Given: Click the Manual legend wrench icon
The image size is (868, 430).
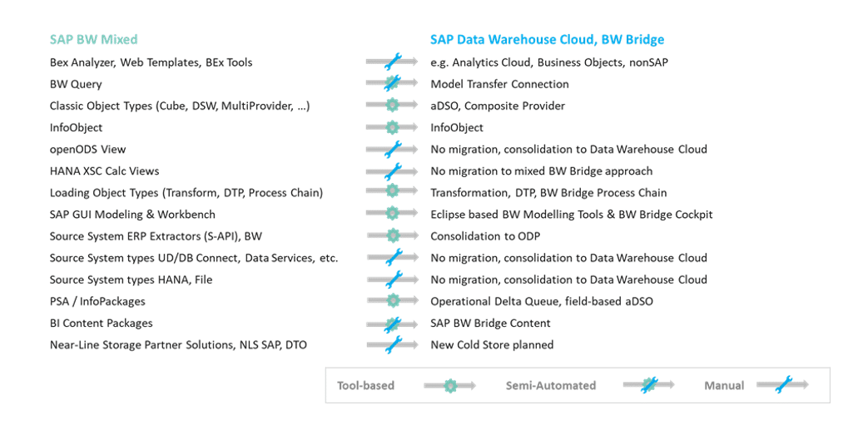Looking at the screenshot, I should (782, 384).
